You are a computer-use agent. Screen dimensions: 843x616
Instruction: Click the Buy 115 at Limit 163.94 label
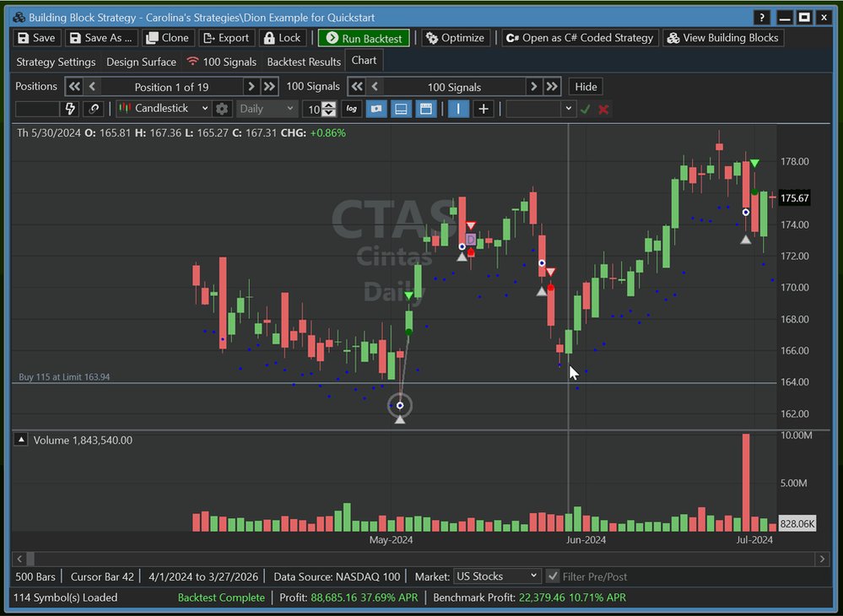pyautogui.click(x=64, y=377)
